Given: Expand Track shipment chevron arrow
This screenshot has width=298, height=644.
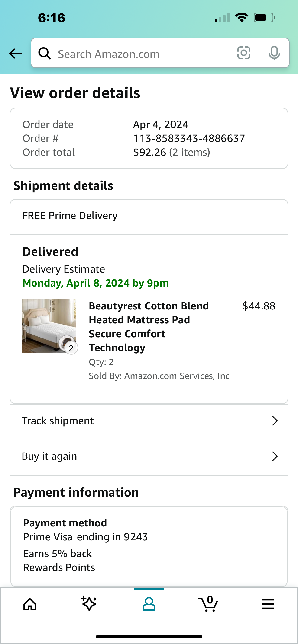Looking at the screenshot, I should coord(275,421).
